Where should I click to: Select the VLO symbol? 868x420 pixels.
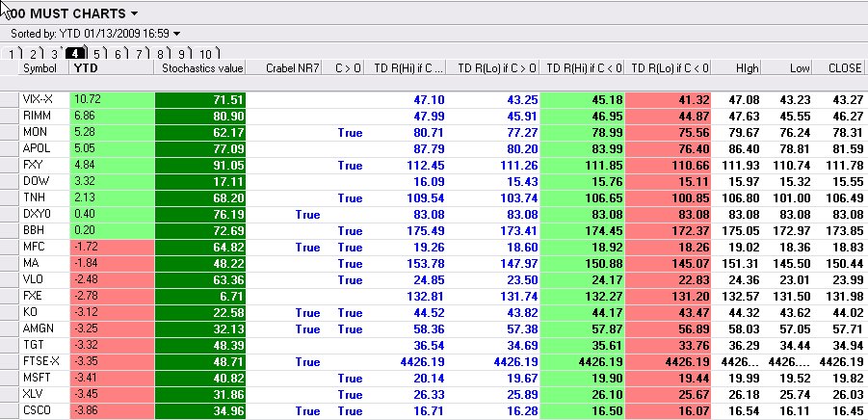pyautogui.click(x=33, y=279)
